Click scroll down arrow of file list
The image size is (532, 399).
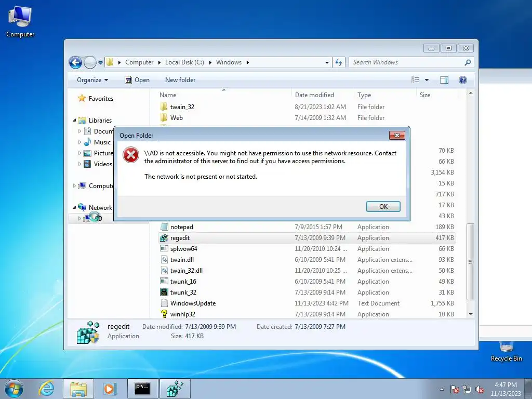click(471, 314)
